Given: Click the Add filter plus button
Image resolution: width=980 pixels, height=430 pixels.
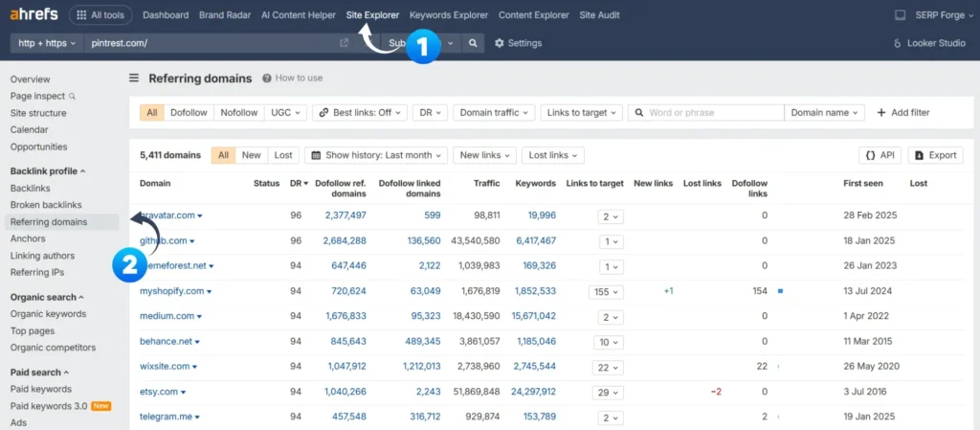Looking at the screenshot, I should click(903, 112).
